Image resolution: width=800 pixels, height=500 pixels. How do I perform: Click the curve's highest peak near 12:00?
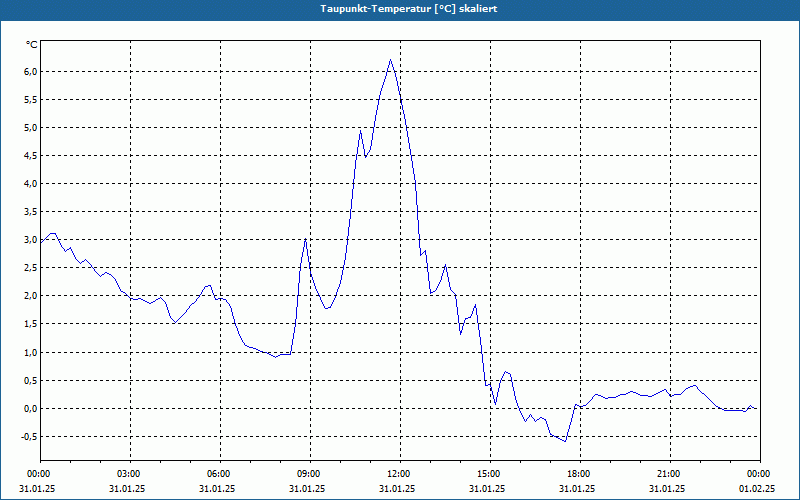(390, 60)
